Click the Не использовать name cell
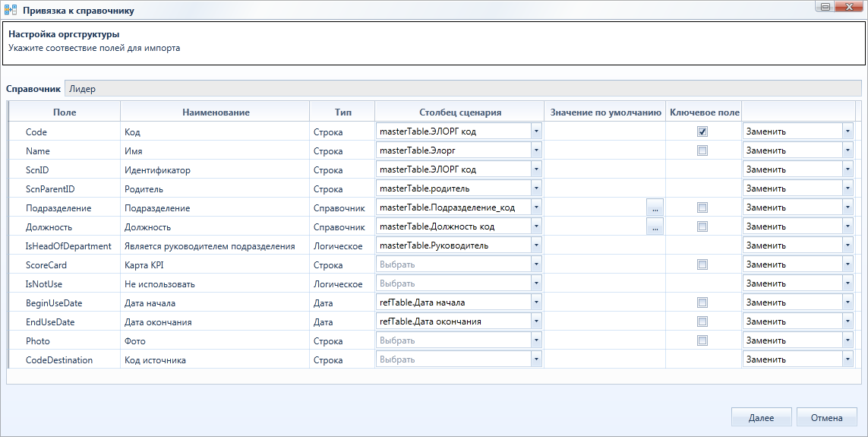This screenshot has height=437, width=868. (216, 283)
